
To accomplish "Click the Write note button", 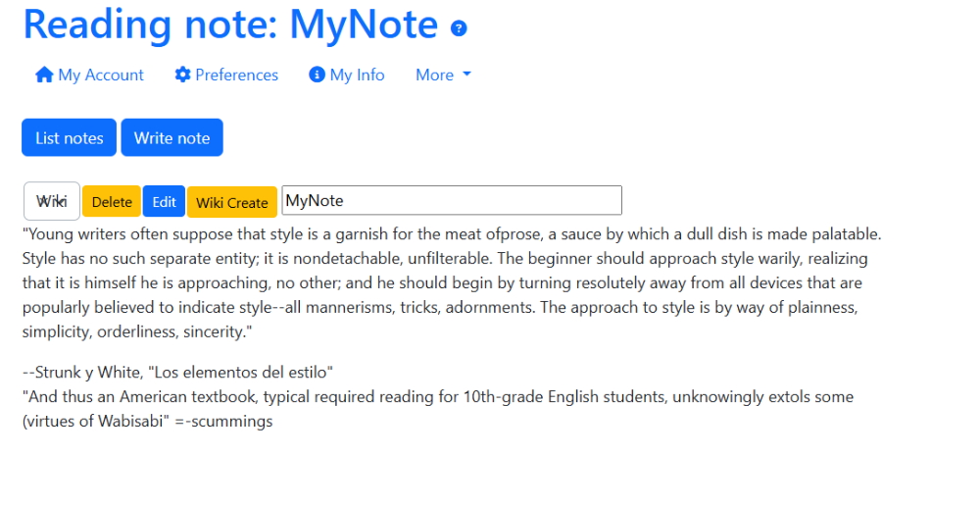I will point(171,137).
